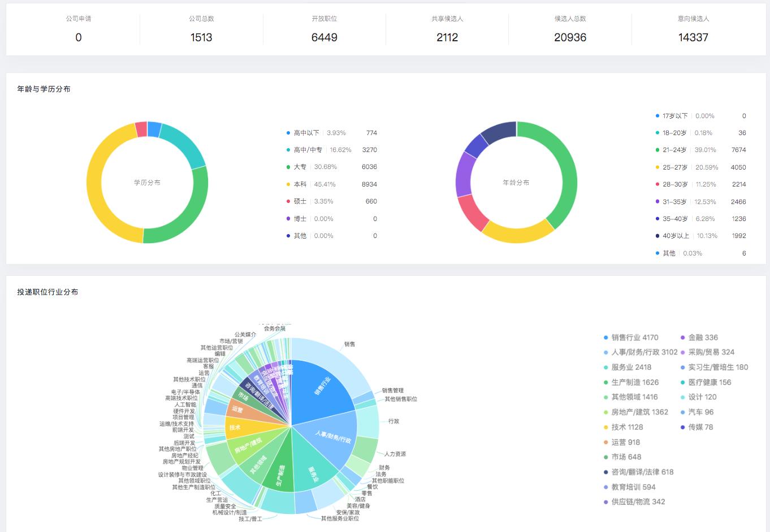Toggle the 大专 legend entry
Viewport: 770px width, 532px height.
(x=300, y=167)
